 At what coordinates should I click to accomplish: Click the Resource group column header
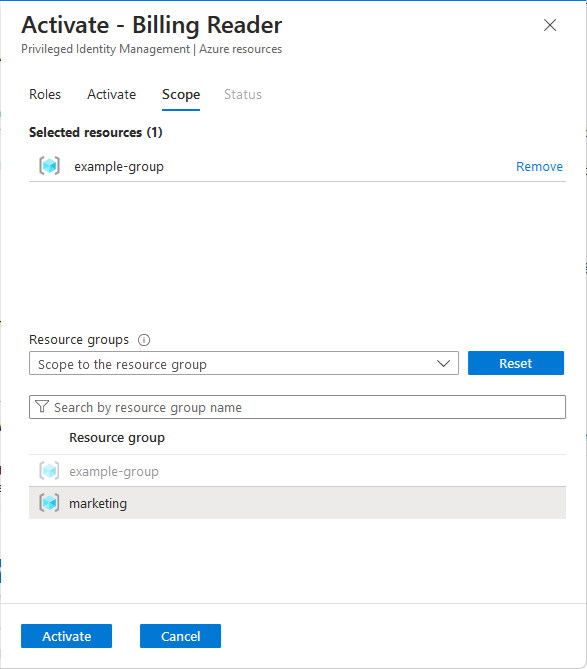(x=117, y=438)
